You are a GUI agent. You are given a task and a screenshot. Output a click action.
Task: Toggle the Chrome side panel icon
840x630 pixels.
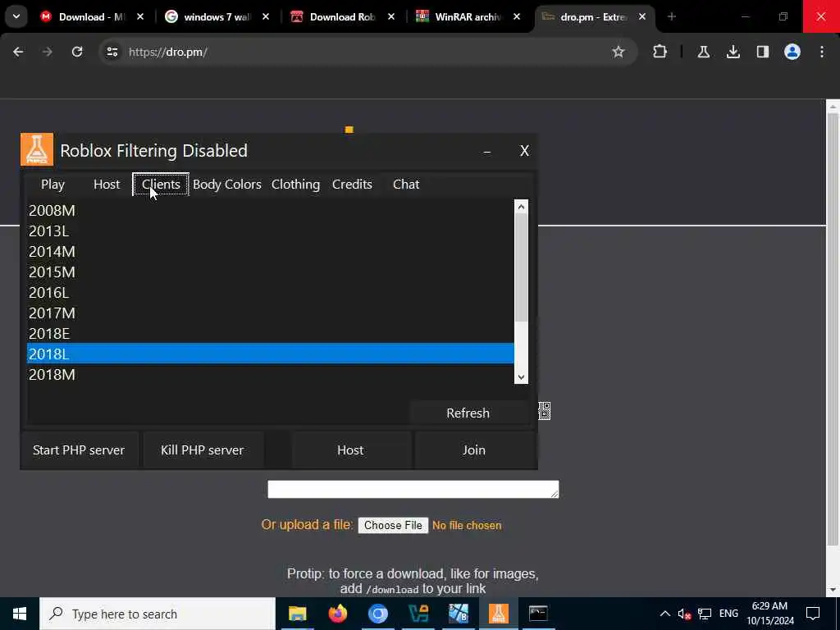[x=763, y=52]
